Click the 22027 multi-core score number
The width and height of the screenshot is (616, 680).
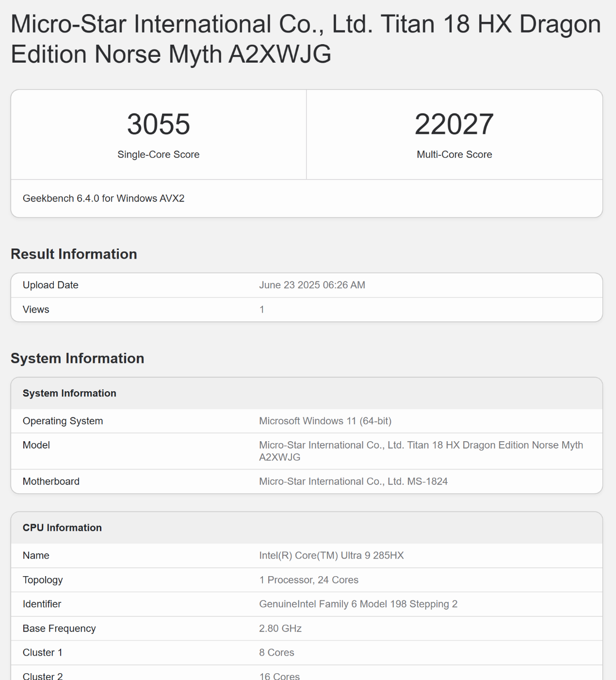[x=454, y=124]
